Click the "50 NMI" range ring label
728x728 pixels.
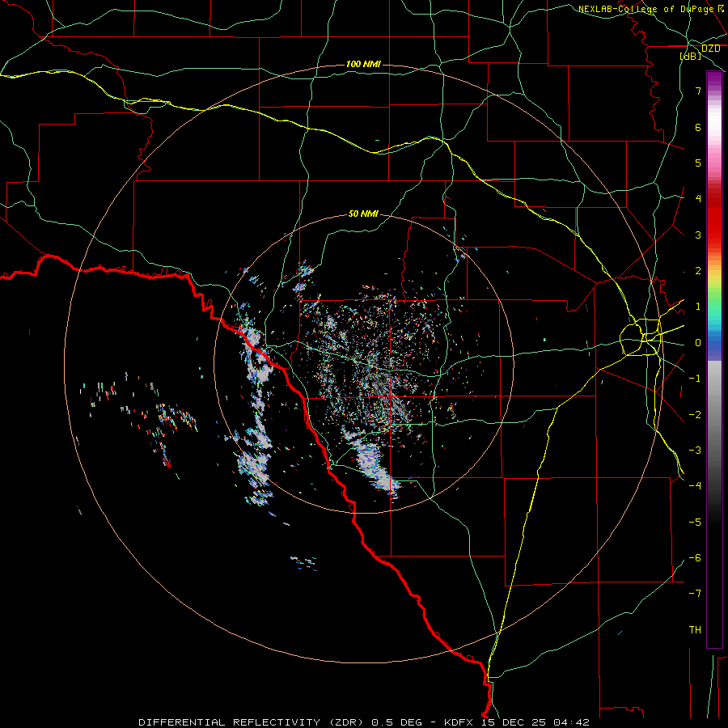tap(363, 214)
